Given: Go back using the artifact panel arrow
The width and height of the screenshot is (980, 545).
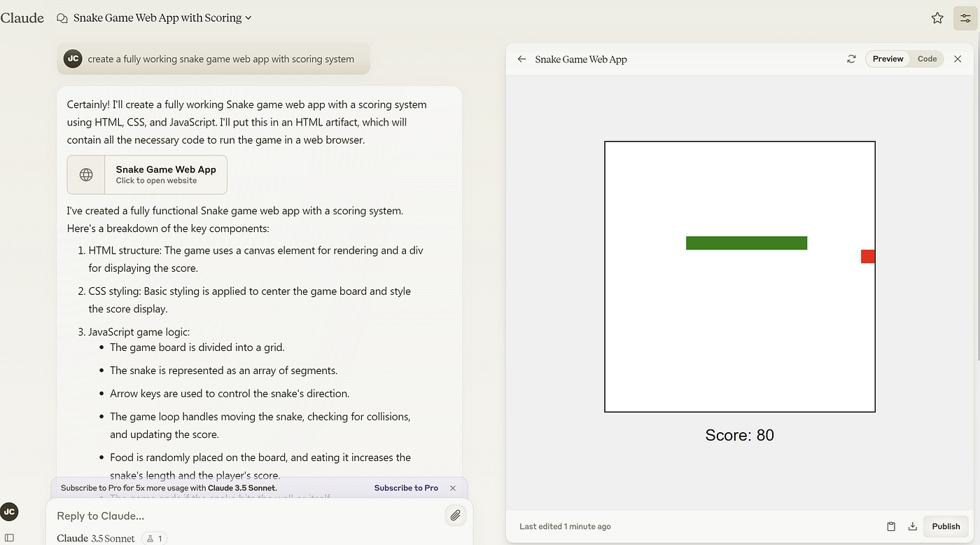Looking at the screenshot, I should (521, 60).
